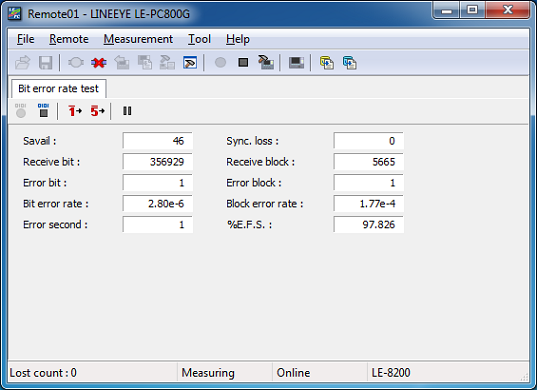Click the Receive bit field showing 356929
This screenshot has width=537, height=390.
click(158, 162)
